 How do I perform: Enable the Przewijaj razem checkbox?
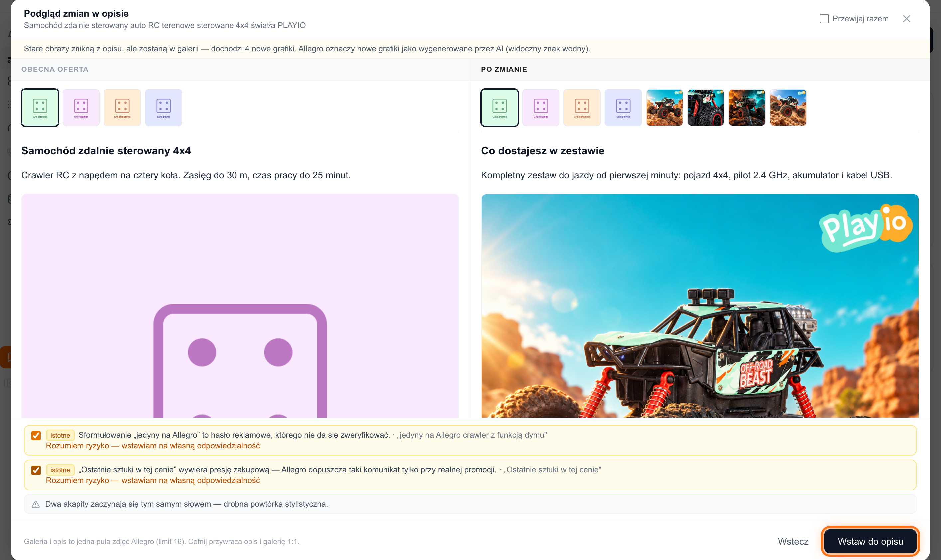(x=824, y=19)
